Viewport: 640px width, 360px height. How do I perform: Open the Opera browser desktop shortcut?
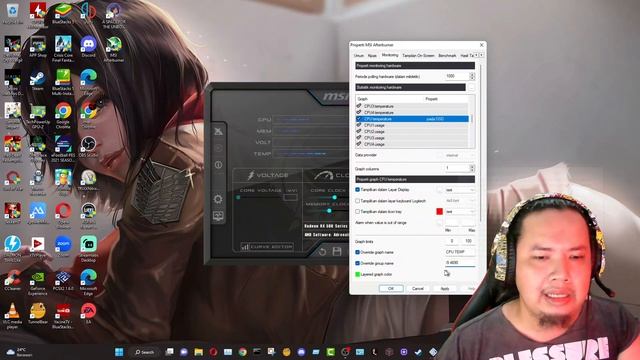pyautogui.click(x=63, y=215)
